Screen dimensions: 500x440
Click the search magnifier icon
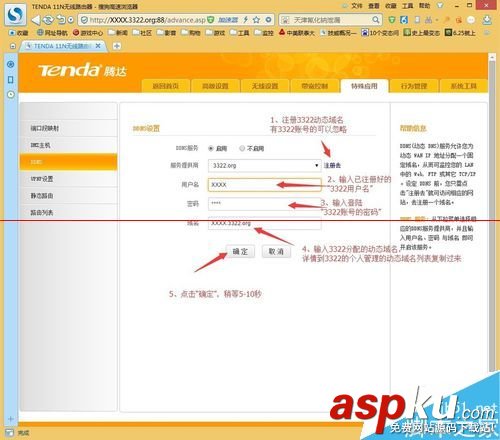(x=376, y=20)
